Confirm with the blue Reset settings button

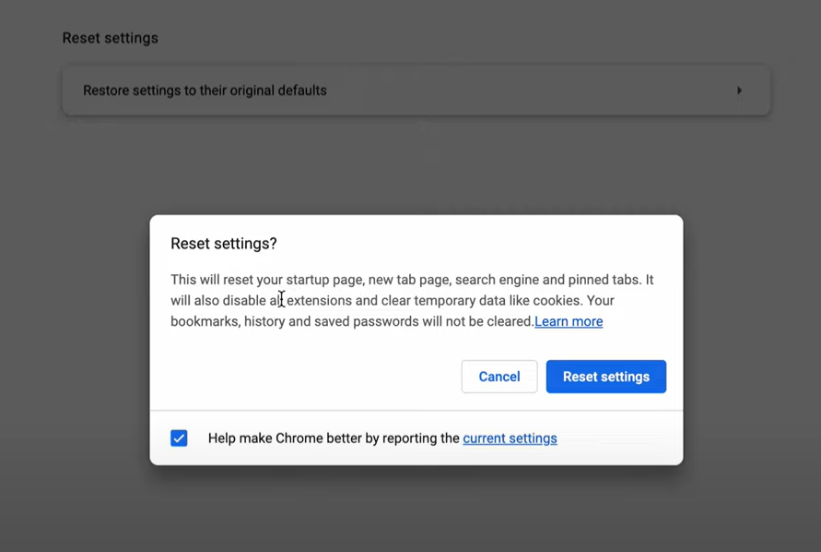606,377
